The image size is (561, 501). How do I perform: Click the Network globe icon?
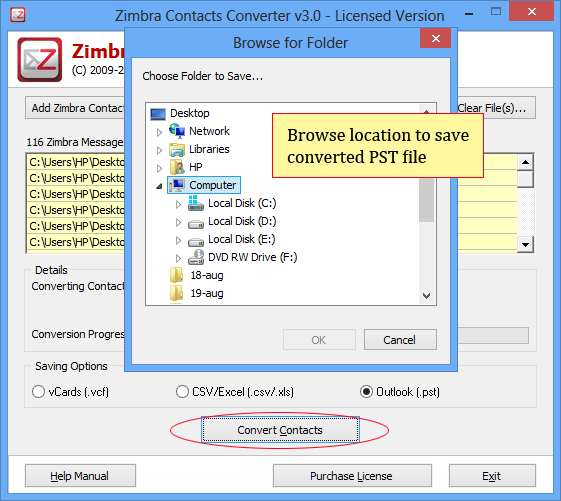177,131
